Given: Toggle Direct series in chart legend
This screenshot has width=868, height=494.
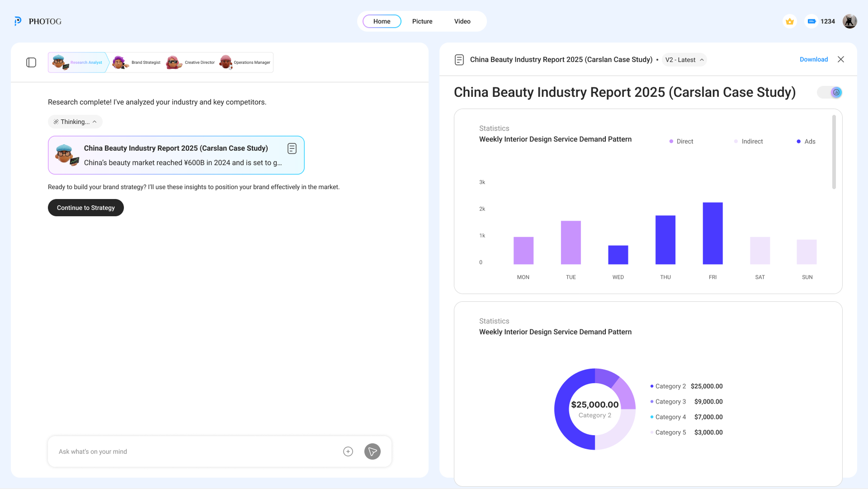Looking at the screenshot, I should pos(681,142).
